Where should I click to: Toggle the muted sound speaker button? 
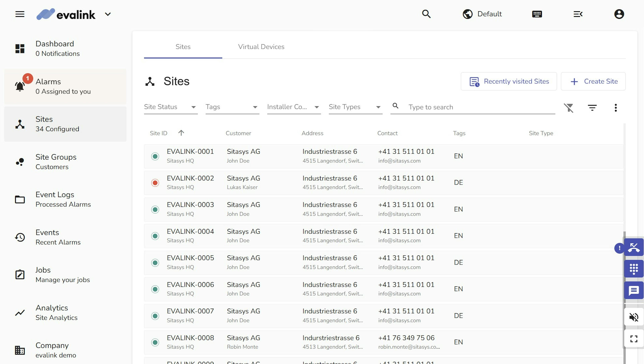pos(633,317)
